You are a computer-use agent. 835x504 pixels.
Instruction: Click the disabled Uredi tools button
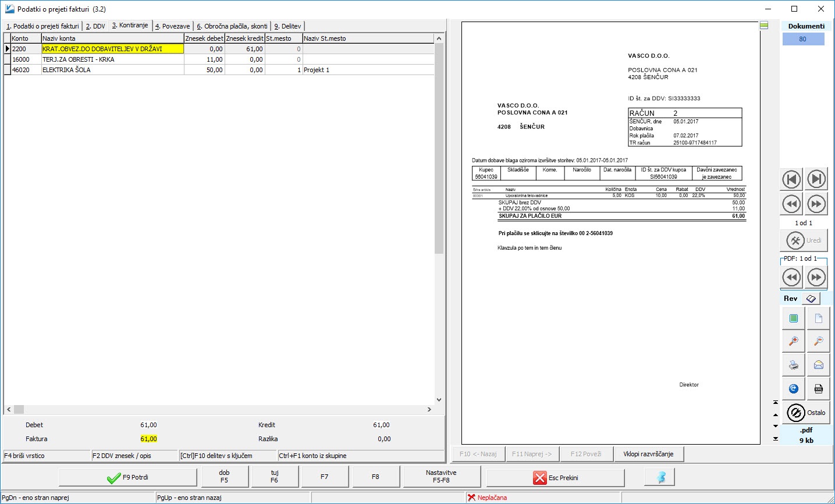pyautogui.click(x=804, y=240)
